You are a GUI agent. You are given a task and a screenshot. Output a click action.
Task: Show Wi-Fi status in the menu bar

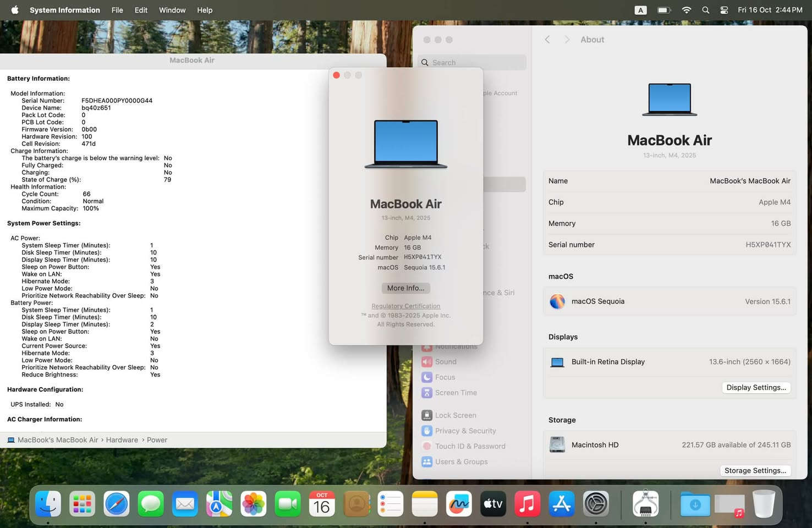(x=687, y=10)
